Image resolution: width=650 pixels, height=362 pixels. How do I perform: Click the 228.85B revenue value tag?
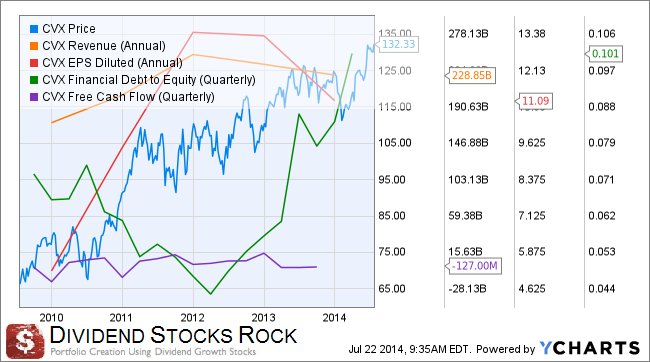(470, 75)
